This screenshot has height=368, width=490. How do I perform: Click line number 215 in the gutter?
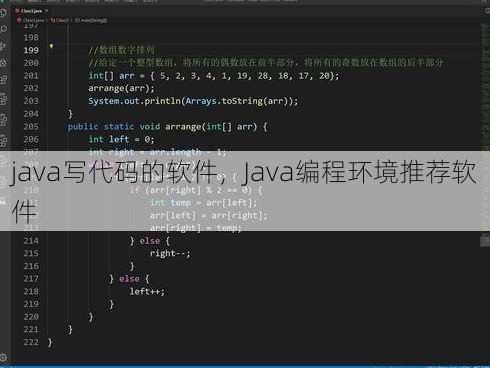tap(31, 254)
